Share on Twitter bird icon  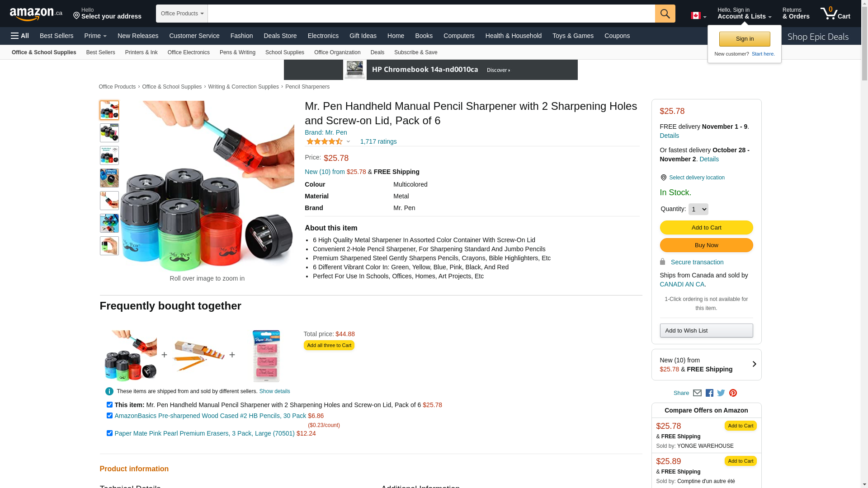tap(721, 393)
